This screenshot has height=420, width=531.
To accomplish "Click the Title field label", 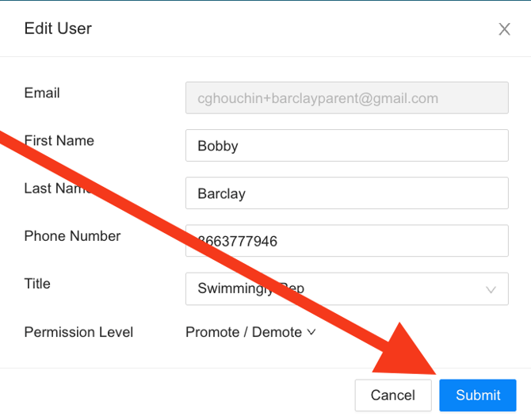I will click(x=37, y=284).
